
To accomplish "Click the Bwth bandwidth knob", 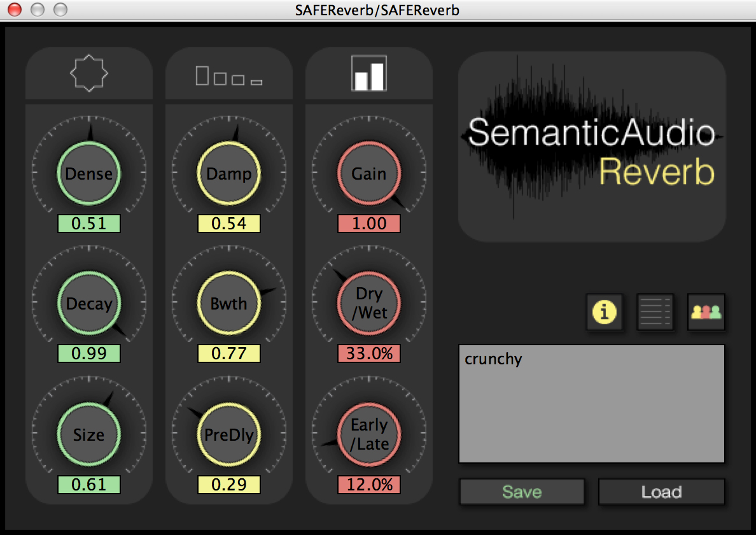I will pyautogui.click(x=229, y=304).
